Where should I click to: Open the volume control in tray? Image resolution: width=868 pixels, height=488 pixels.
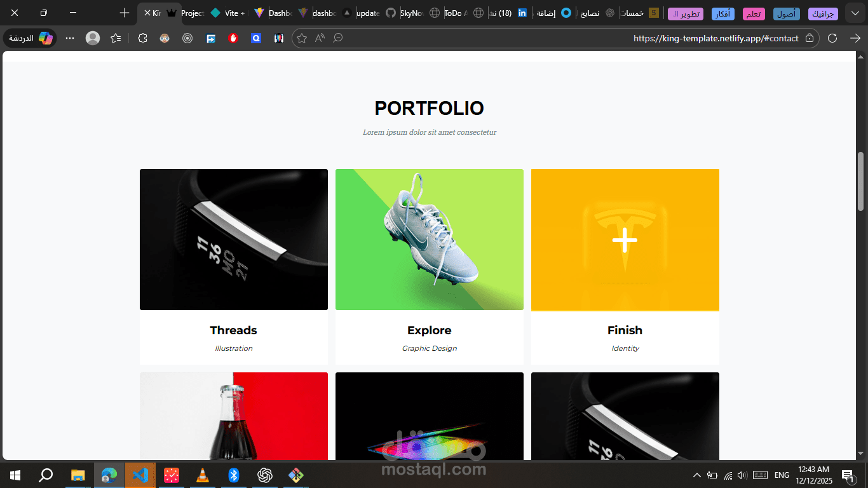click(742, 475)
